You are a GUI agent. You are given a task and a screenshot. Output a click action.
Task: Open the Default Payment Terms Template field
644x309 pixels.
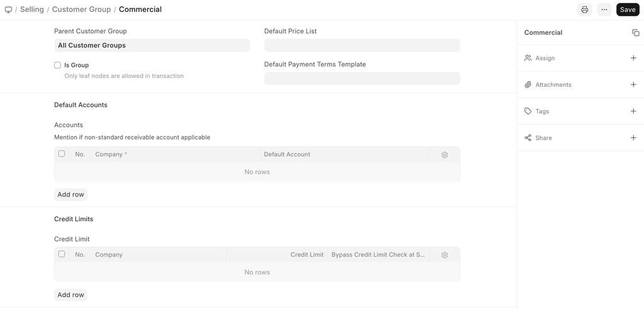(x=362, y=78)
